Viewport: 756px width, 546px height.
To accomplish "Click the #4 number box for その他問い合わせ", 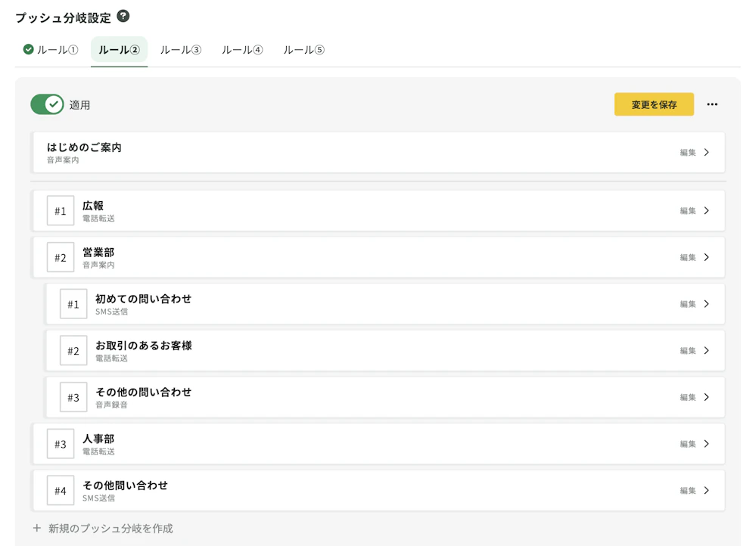I will pyautogui.click(x=61, y=491).
